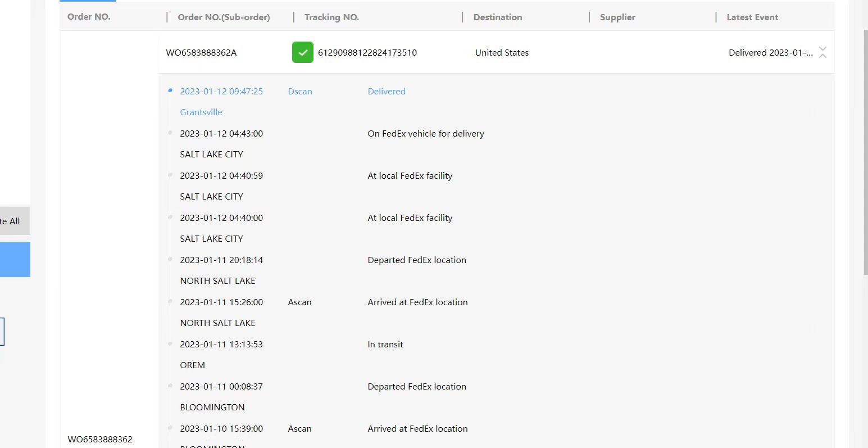
Task: Click the blue Delivered status text
Action: [386, 92]
